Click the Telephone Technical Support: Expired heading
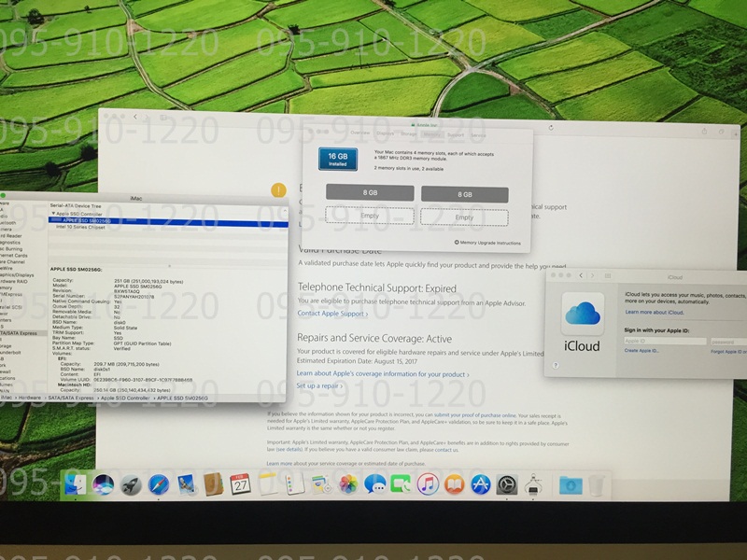Viewport: 747px width, 560px height. tap(376, 287)
